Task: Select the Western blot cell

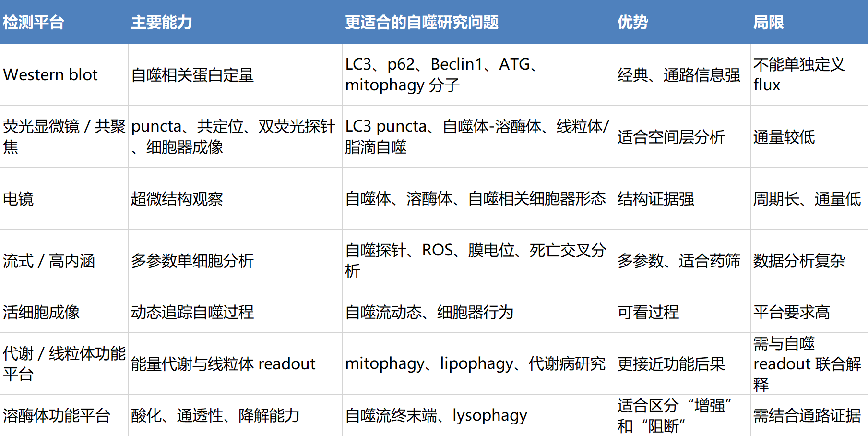Action: [x=50, y=75]
